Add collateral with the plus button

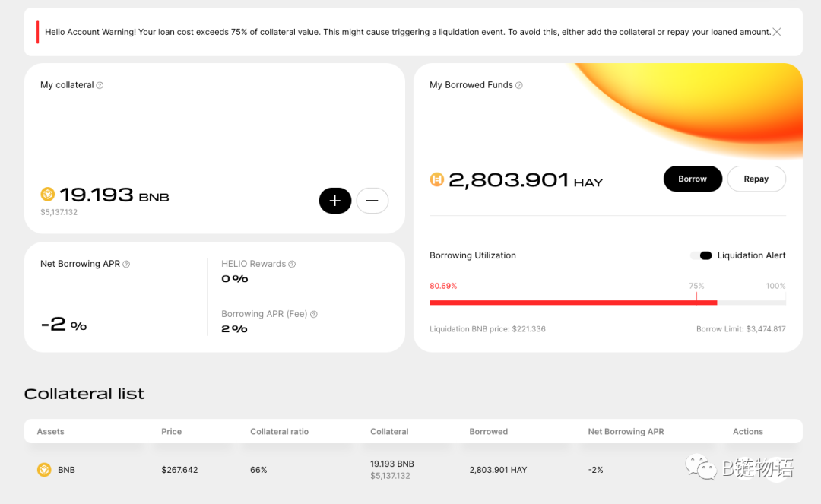pos(335,201)
